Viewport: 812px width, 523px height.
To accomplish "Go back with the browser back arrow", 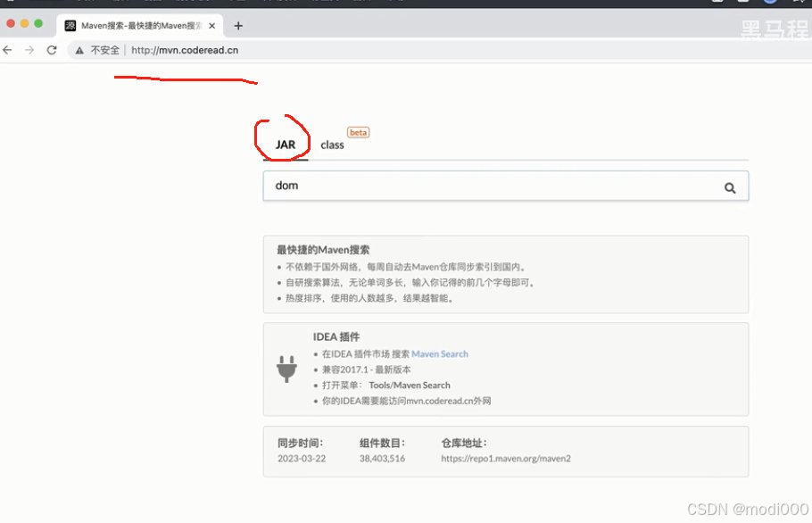I will [8, 50].
